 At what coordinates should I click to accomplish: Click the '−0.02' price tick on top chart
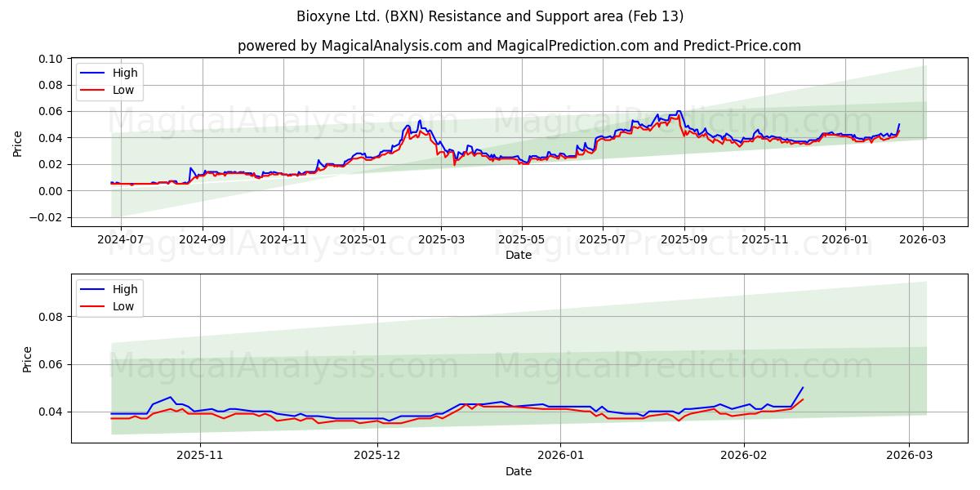(47, 217)
